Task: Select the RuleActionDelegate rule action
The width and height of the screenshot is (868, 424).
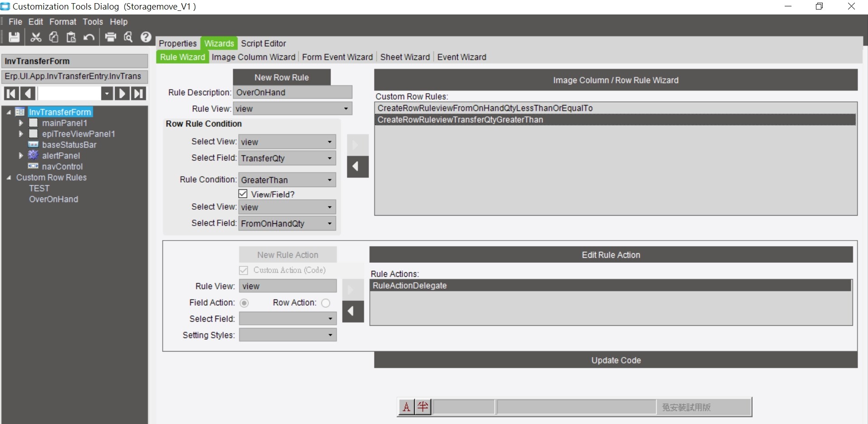Action: click(611, 285)
